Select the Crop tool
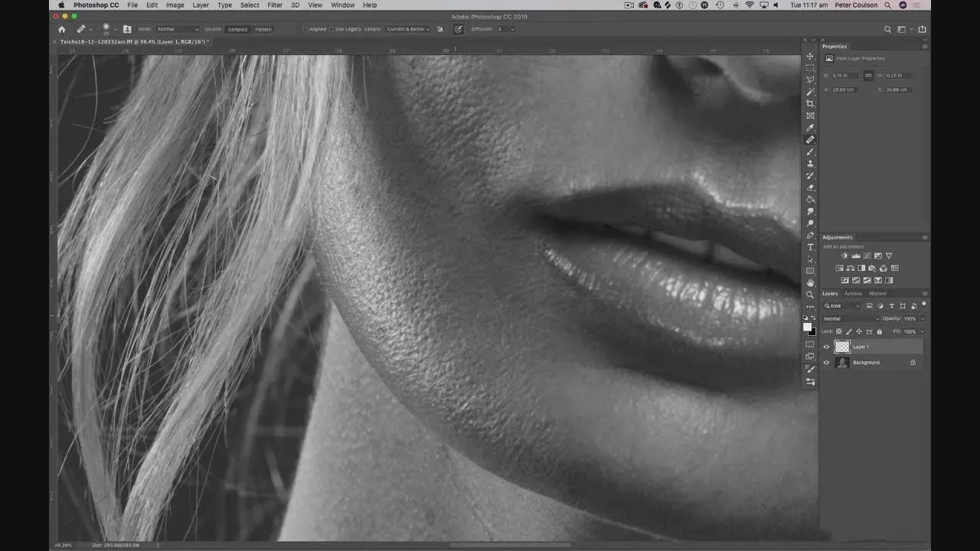Screen dimensions: 980x551 pyautogui.click(x=810, y=104)
